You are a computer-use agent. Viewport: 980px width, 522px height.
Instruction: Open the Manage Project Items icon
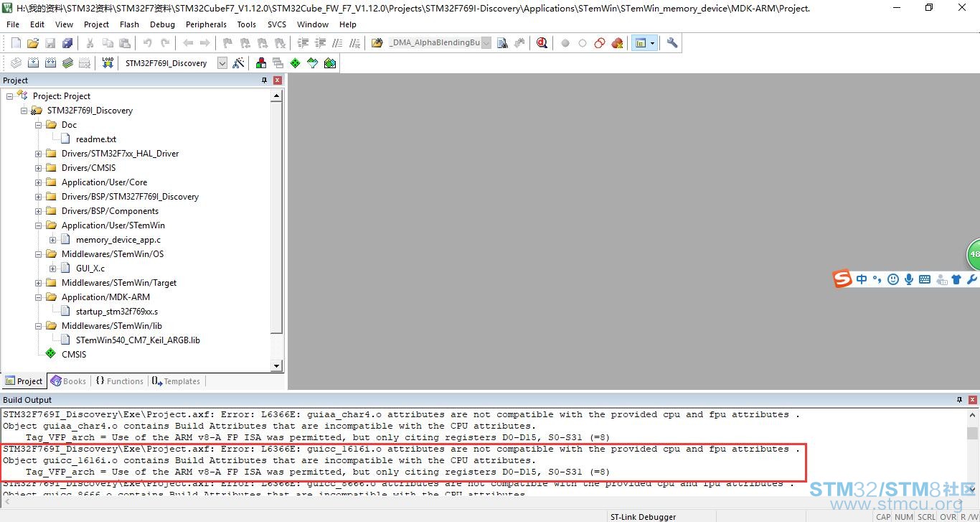(x=261, y=63)
